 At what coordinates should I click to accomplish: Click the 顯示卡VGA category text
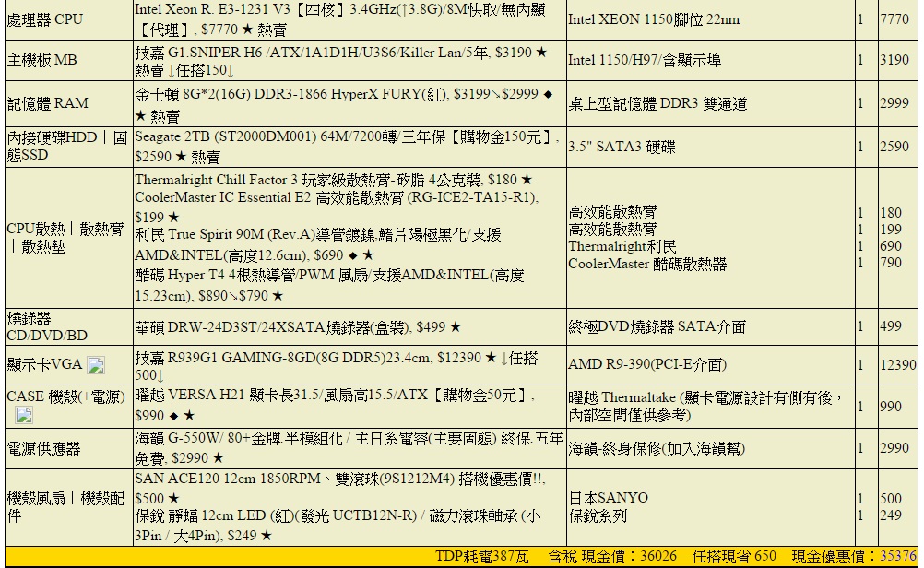click(x=44, y=365)
